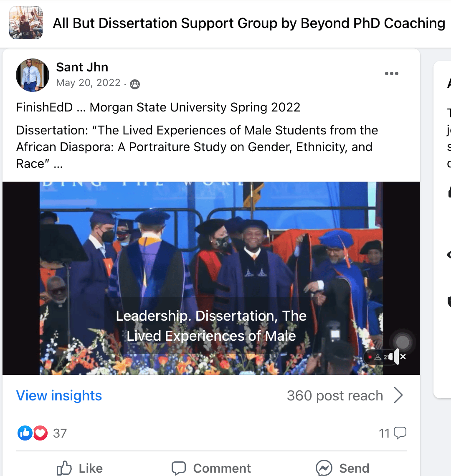Image resolution: width=451 pixels, height=476 pixels.
Task: Click the live viewer count badge
Action: tap(379, 357)
